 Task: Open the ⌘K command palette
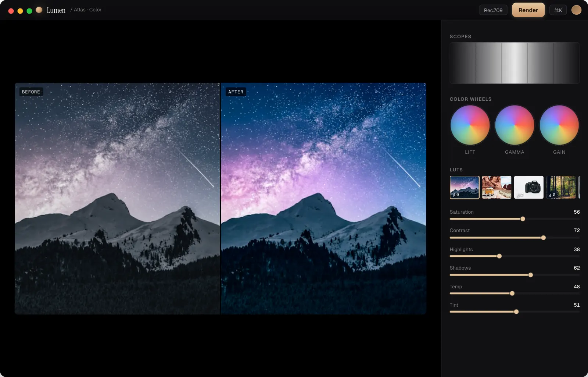(x=558, y=10)
